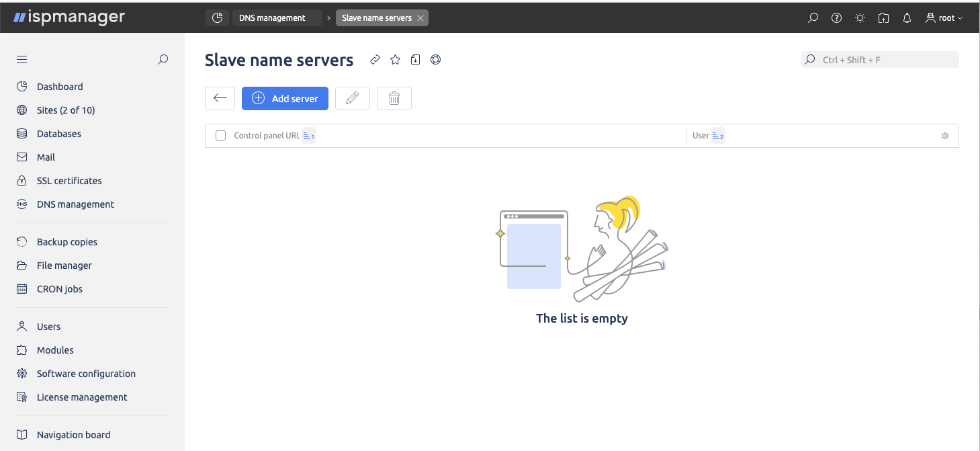Click the export/download icon beside title
Image resolution: width=980 pixels, height=451 pixels.
415,60
